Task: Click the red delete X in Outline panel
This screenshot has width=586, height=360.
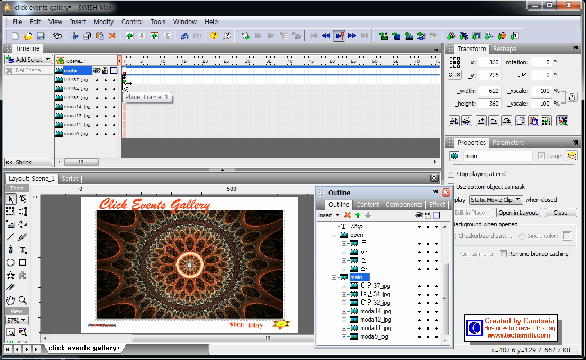Action: click(x=347, y=215)
